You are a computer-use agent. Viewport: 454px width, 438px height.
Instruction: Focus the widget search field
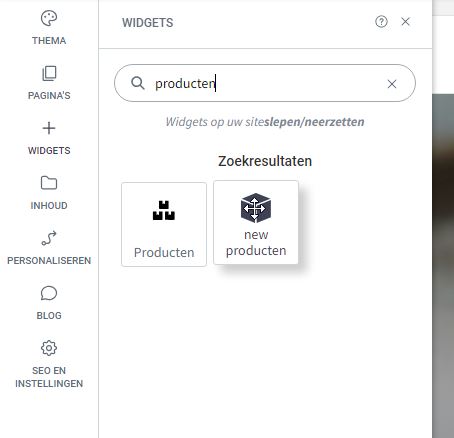point(265,83)
